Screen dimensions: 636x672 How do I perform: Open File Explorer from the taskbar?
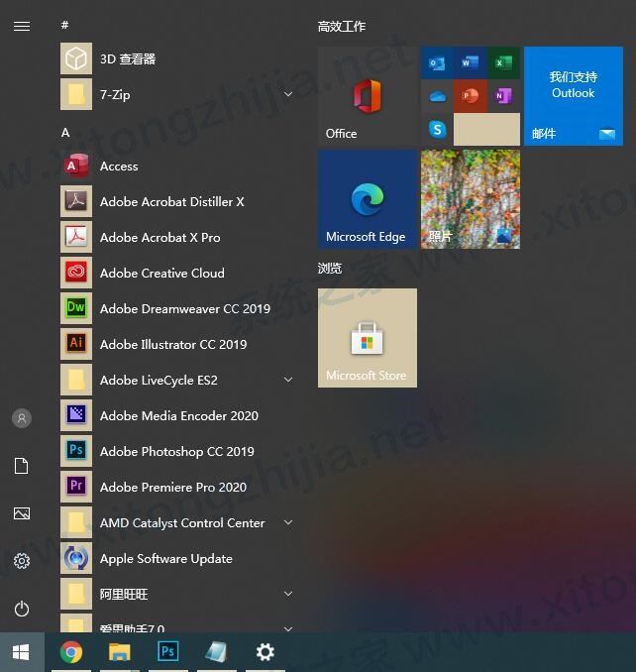pyautogui.click(x=120, y=652)
